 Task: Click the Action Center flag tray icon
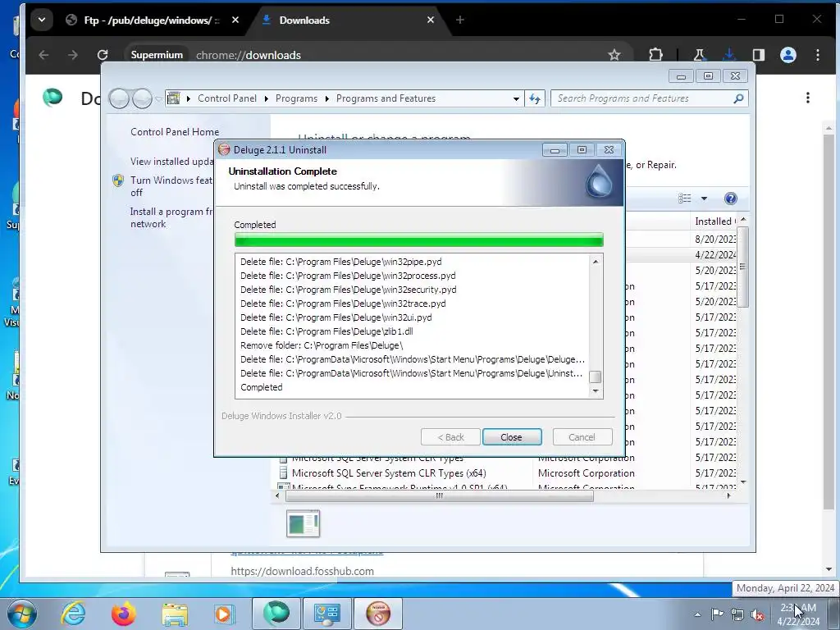(717, 614)
